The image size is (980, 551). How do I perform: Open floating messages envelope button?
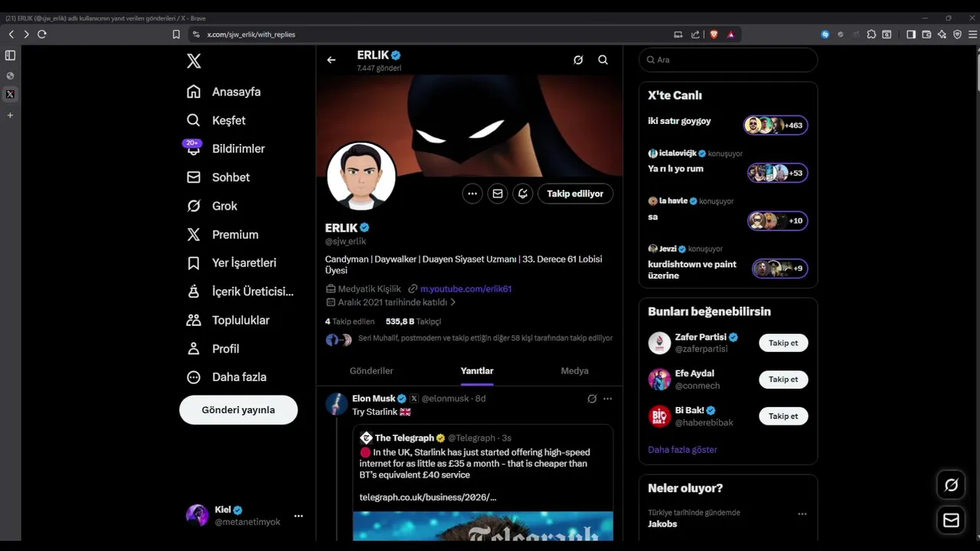(x=952, y=520)
